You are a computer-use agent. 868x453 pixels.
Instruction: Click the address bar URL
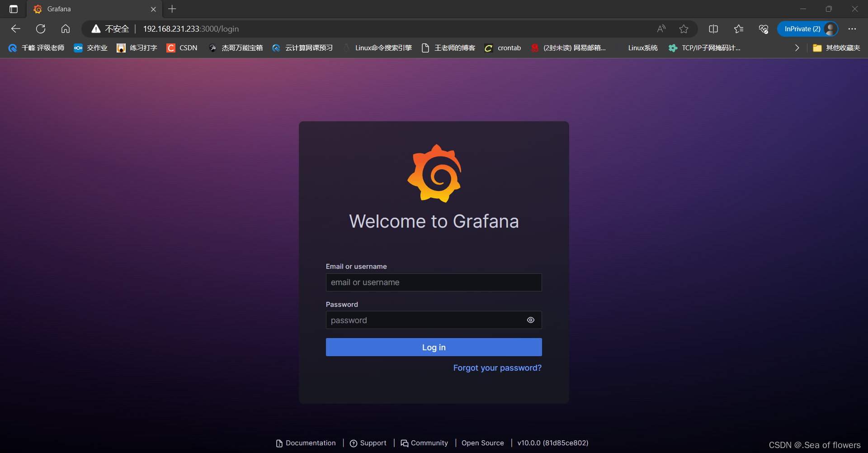click(x=191, y=29)
